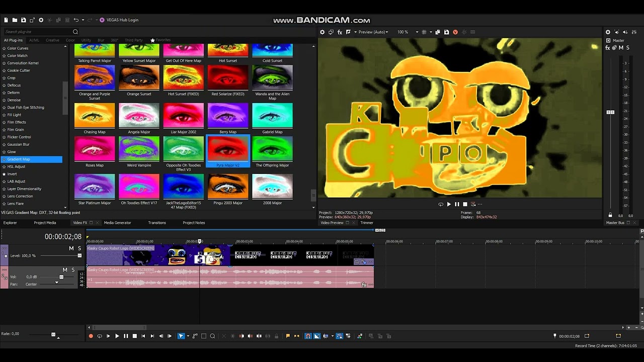Open the 100 % zoom dropdown

pyautogui.click(x=408, y=32)
